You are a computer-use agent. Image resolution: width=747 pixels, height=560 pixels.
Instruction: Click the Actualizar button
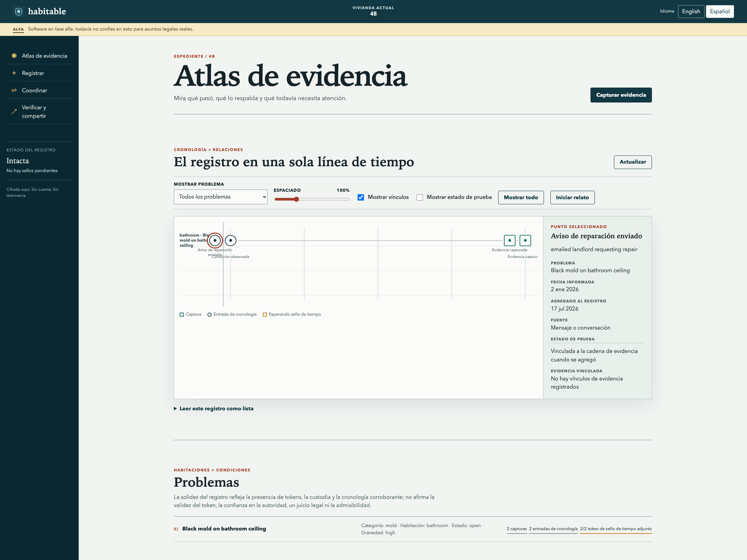tap(633, 162)
